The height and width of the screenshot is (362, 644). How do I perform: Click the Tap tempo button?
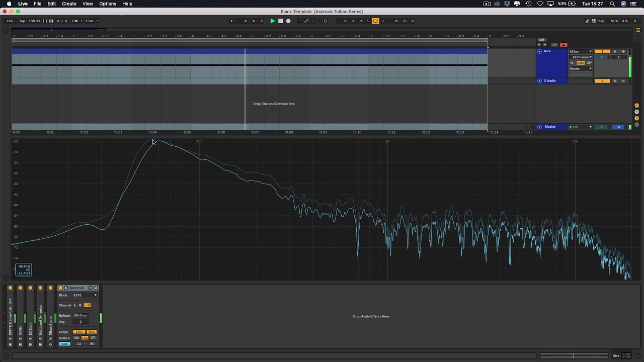tap(22, 21)
